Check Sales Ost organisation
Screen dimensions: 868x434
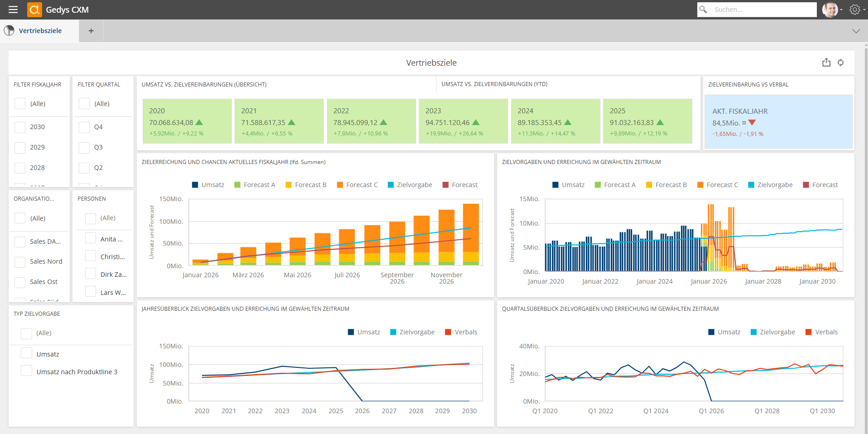pos(20,282)
